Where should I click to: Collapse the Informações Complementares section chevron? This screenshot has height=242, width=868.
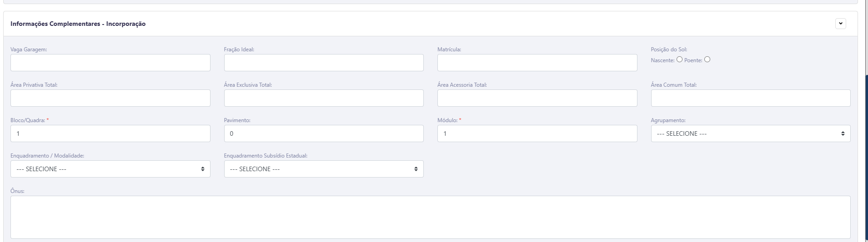coord(841,24)
